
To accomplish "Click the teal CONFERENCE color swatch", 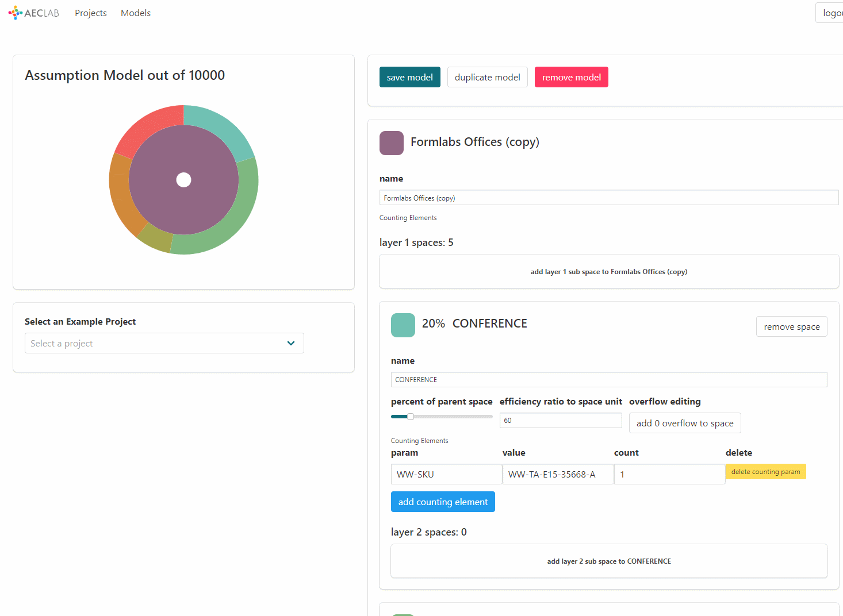I will (x=403, y=325).
